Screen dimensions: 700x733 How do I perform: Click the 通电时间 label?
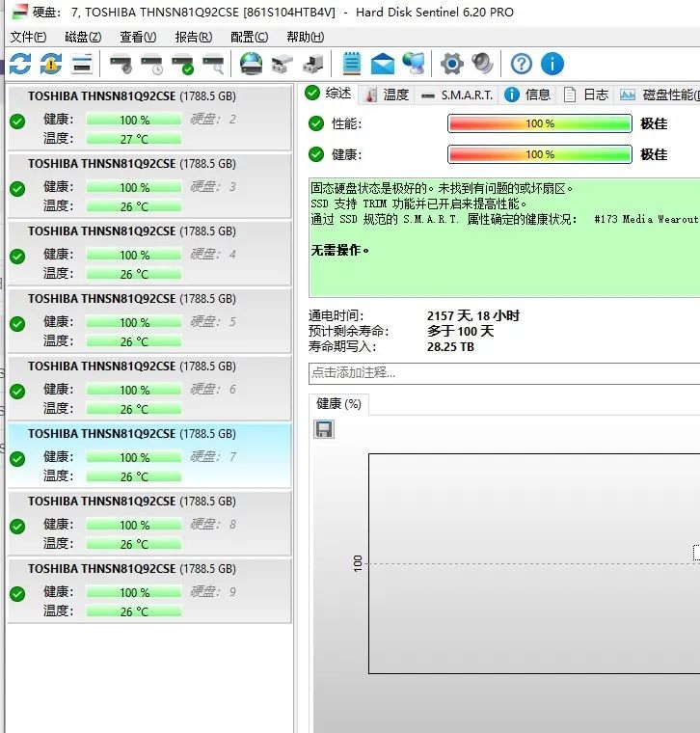[336, 315]
